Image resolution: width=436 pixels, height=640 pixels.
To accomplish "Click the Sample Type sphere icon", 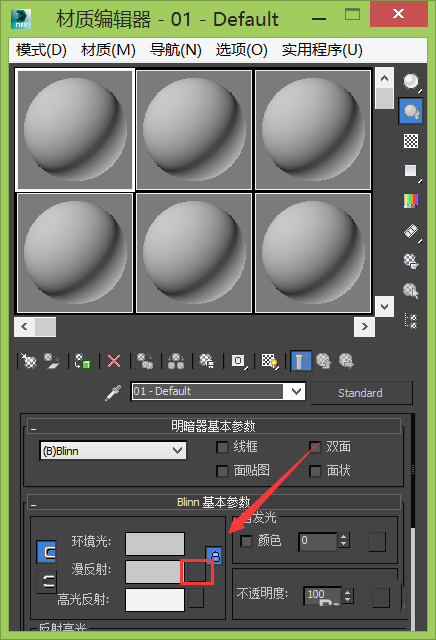I will [x=411, y=82].
